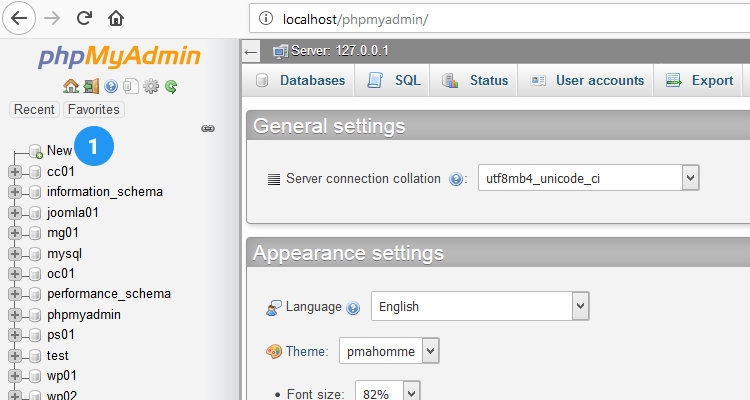Image resolution: width=750 pixels, height=400 pixels.
Task: Select the mysql database
Action: pos(65,254)
